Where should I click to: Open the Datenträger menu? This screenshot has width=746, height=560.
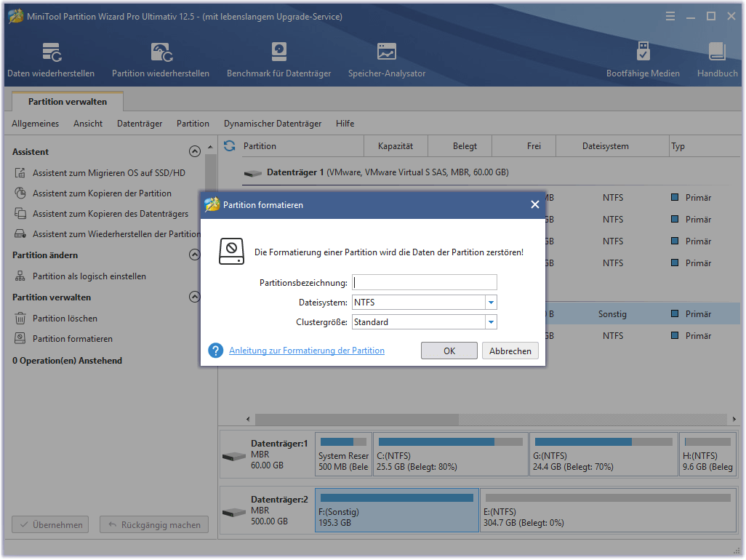(140, 124)
